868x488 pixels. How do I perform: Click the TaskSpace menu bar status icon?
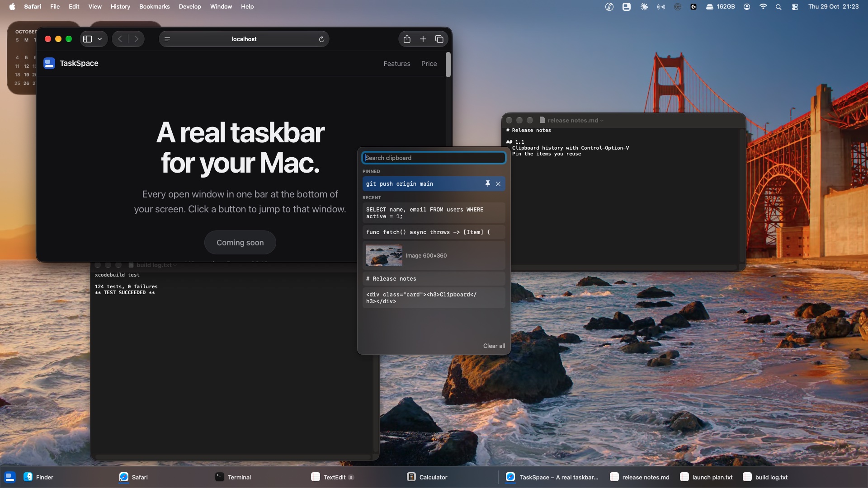click(x=627, y=7)
